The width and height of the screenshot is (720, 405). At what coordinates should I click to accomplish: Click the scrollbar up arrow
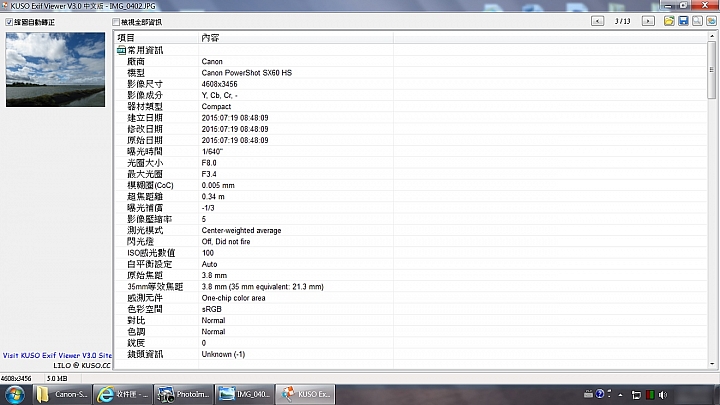click(x=712, y=36)
